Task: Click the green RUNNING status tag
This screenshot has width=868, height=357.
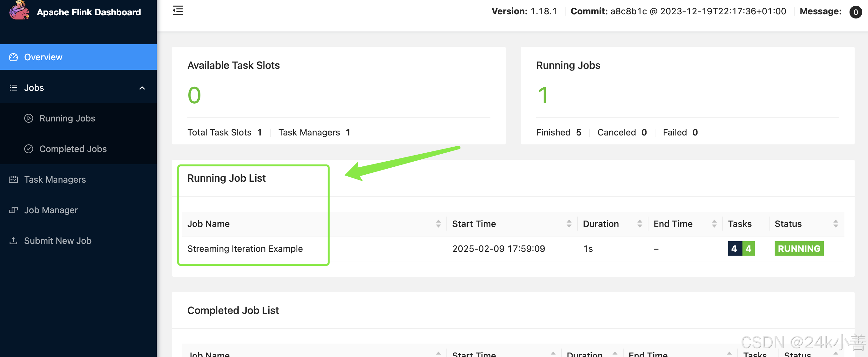Action: click(799, 249)
